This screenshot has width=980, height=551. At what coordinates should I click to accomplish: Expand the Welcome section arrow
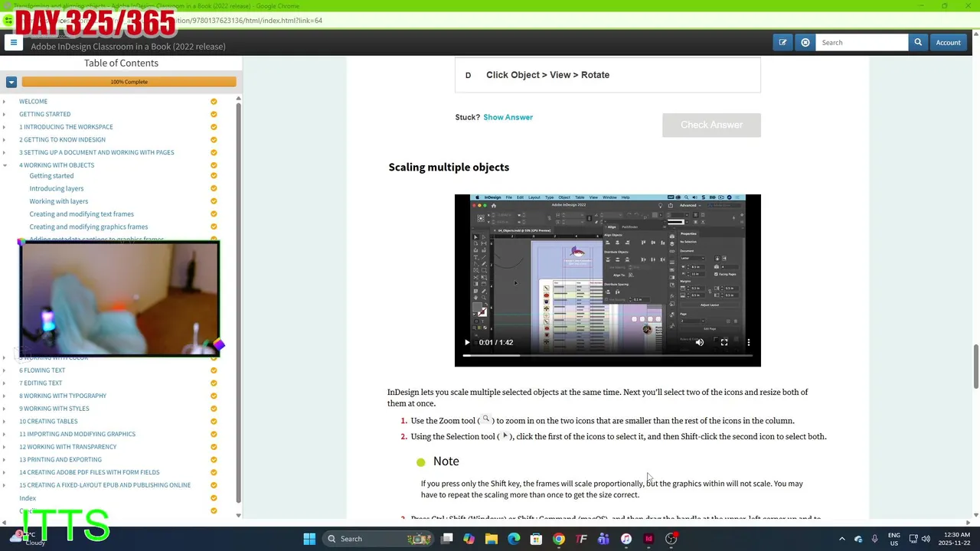[5, 102]
